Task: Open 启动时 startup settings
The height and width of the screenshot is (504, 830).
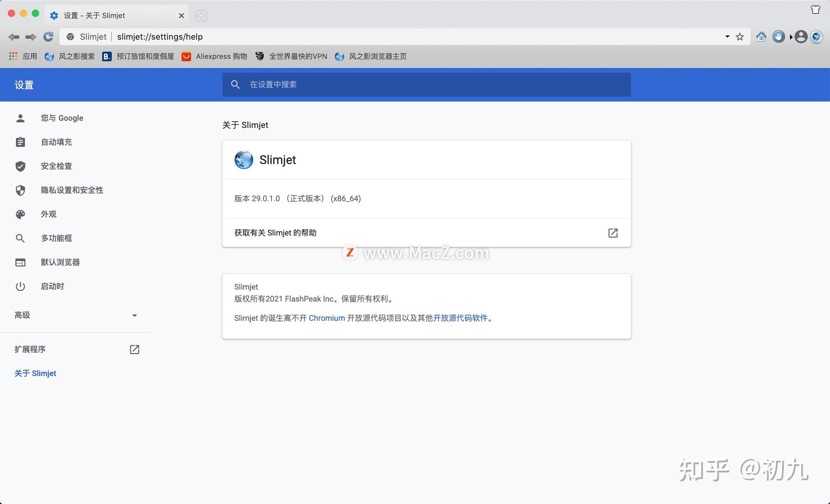Action: (52, 287)
